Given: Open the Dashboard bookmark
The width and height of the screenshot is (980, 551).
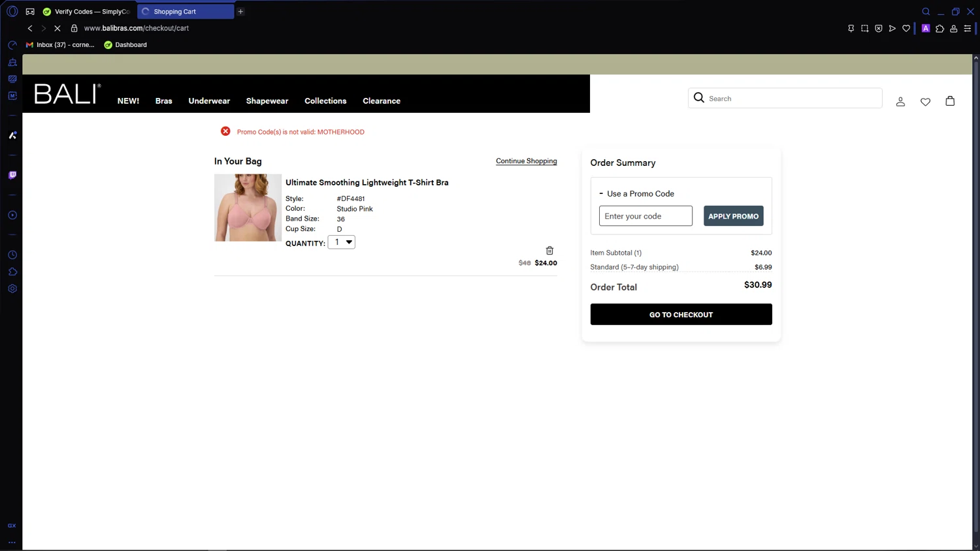Looking at the screenshot, I should click(x=125, y=45).
